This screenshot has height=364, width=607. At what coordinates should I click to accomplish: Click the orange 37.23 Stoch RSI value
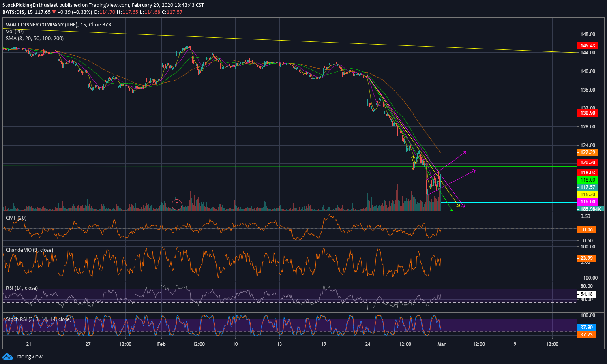click(587, 335)
